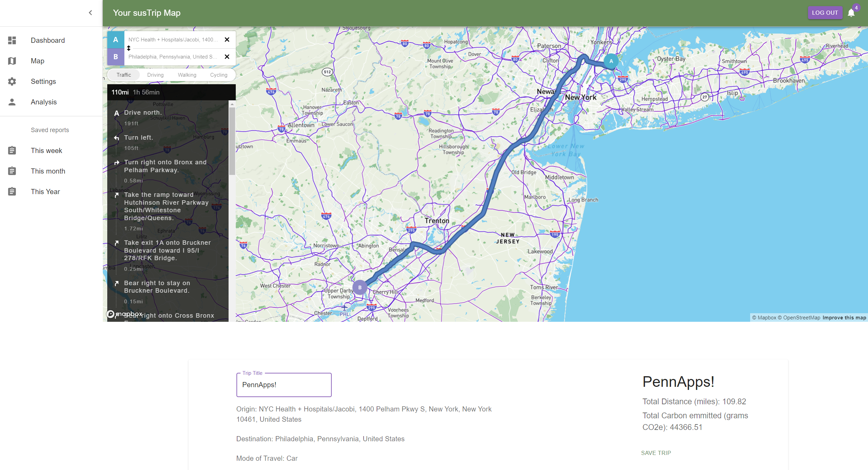The image size is (868, 470).
Task: Collapse the sidebar with the chevron
Action: [90, 13]
